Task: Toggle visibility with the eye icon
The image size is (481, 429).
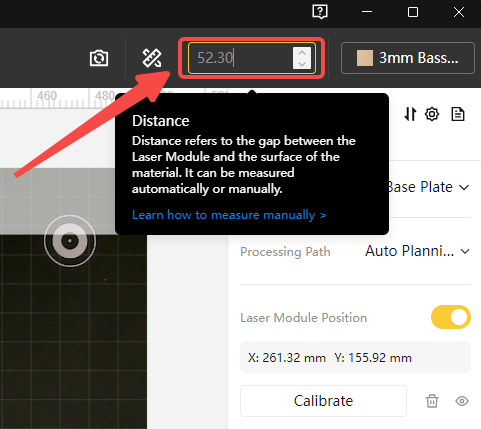Action: [x=462, y=401]
